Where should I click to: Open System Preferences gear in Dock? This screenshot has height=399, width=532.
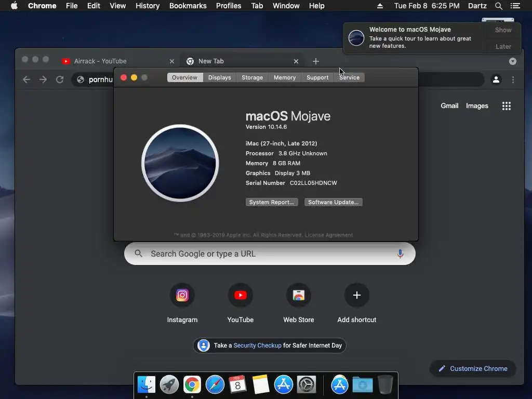click(307, 384)
